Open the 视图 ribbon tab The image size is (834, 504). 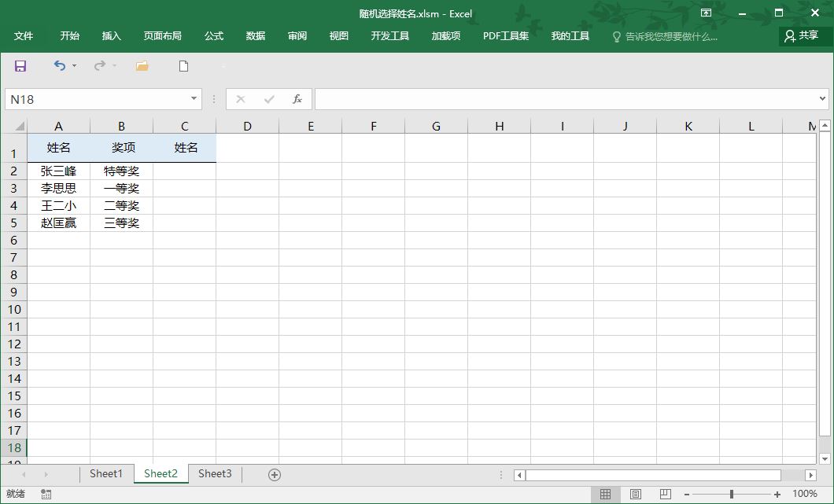point(339,36)
